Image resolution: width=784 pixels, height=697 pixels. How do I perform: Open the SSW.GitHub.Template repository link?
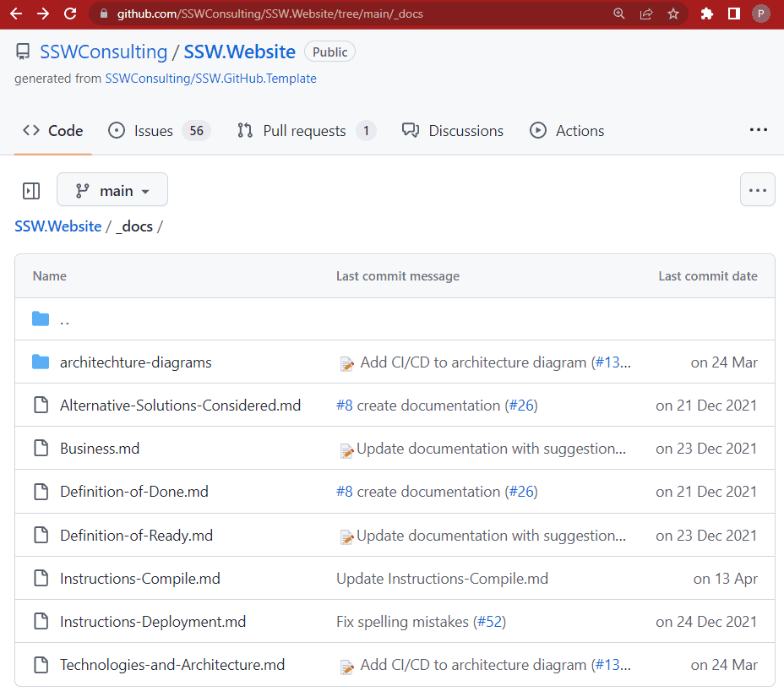210,79
